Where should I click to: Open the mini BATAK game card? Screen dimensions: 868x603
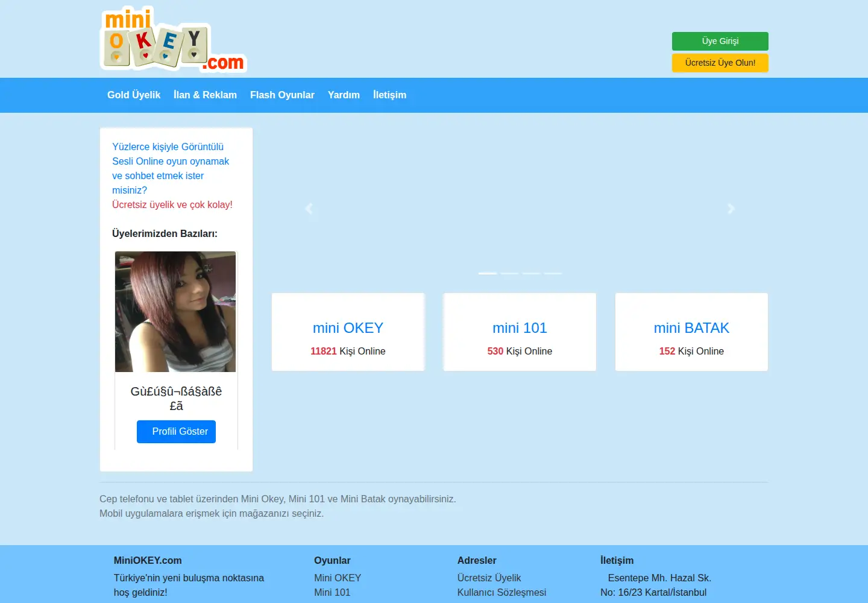[x=691, y=332]
